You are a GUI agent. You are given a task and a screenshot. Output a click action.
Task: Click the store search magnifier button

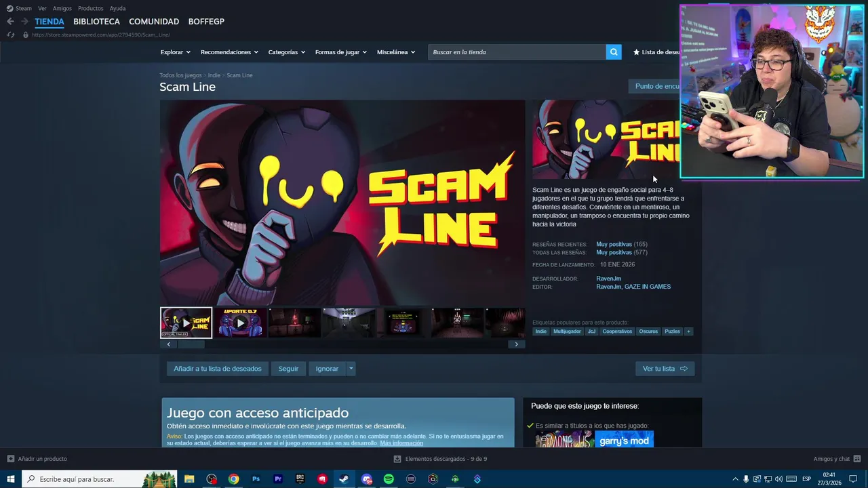614,52
